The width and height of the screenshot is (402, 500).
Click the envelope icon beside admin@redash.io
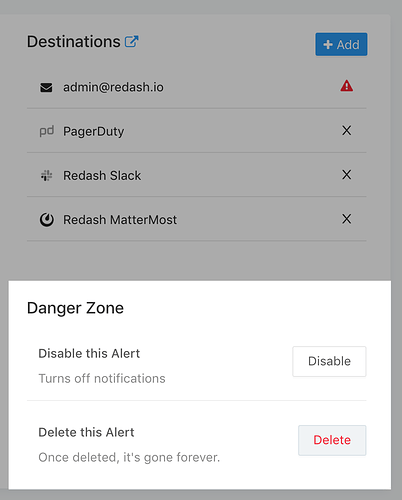46,88
